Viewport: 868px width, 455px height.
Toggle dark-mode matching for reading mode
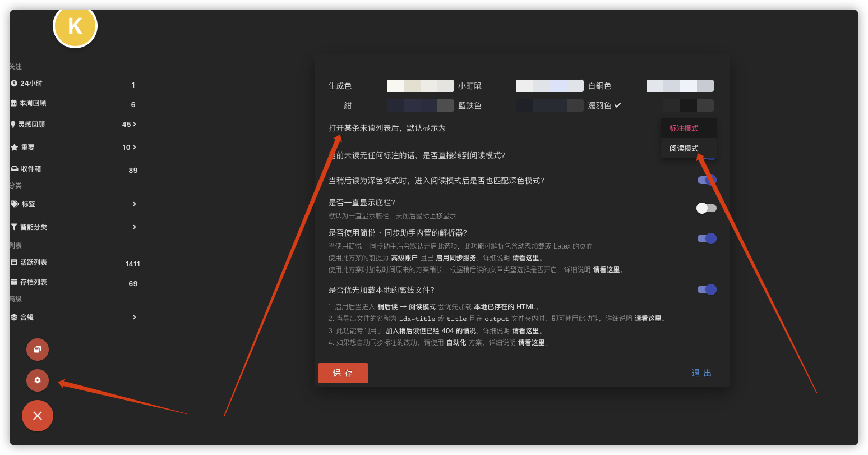point(707,180)
